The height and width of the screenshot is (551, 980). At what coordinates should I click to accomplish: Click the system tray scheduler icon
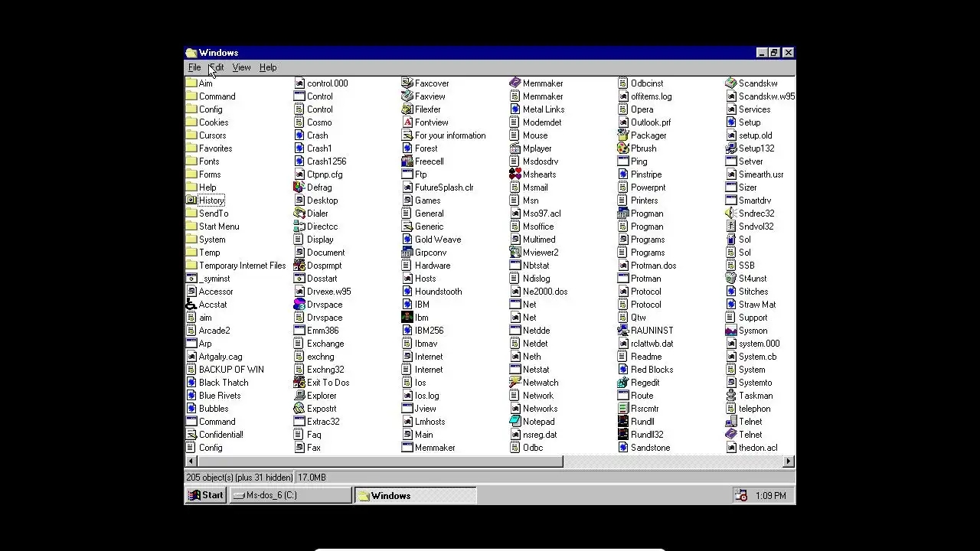[741, 496]
